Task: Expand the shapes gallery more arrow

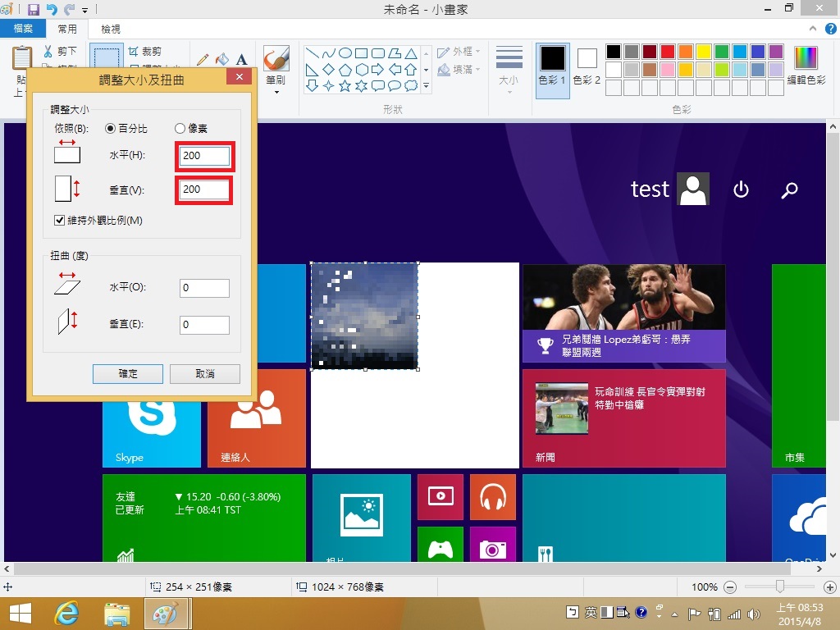Action: (x=427, y=85)
